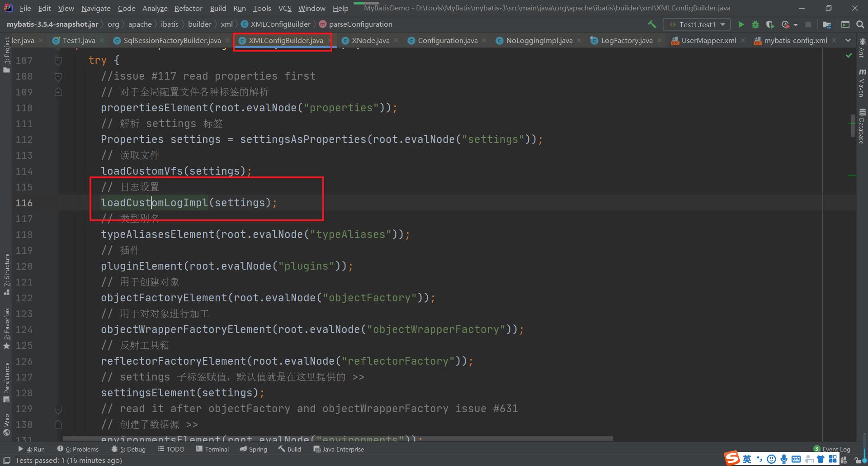Open the Structure tool window
The image size is (868, 466).
click(6, 274)
